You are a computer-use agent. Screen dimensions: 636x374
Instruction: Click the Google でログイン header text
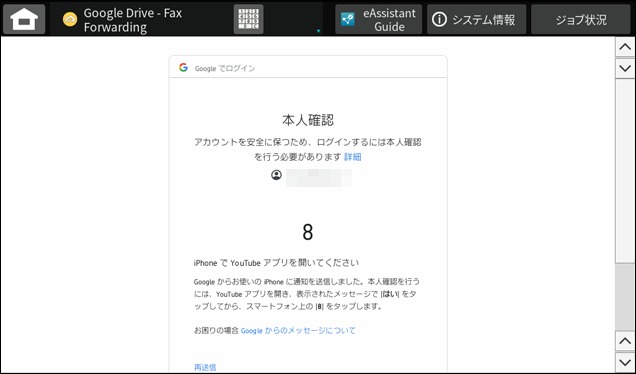tap(225, 69)
